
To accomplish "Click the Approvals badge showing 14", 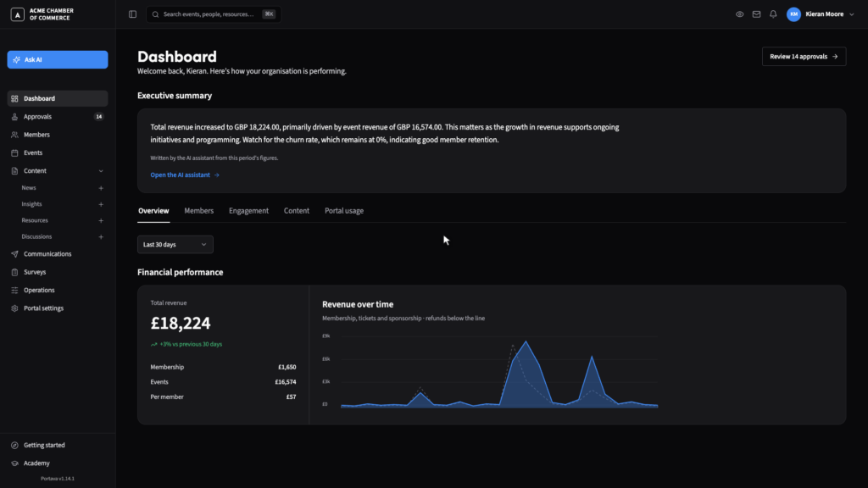I will coord(98,117).
